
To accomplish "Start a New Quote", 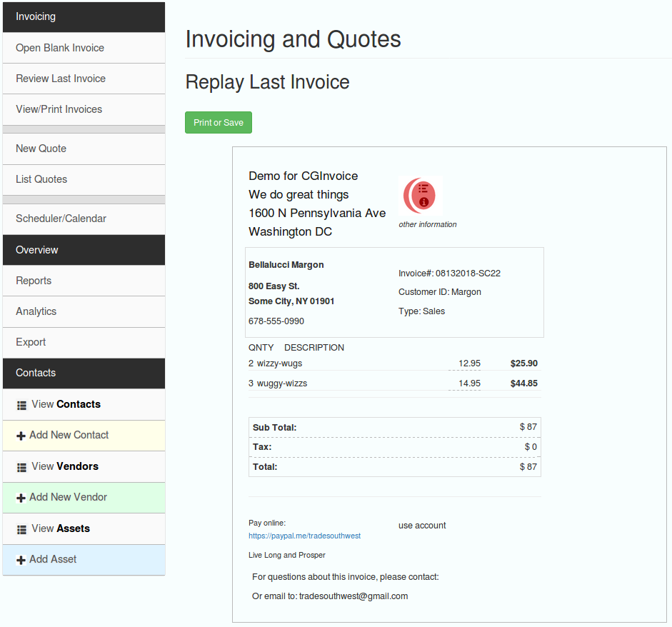I will pyautogui.click(x=41, y=149).
